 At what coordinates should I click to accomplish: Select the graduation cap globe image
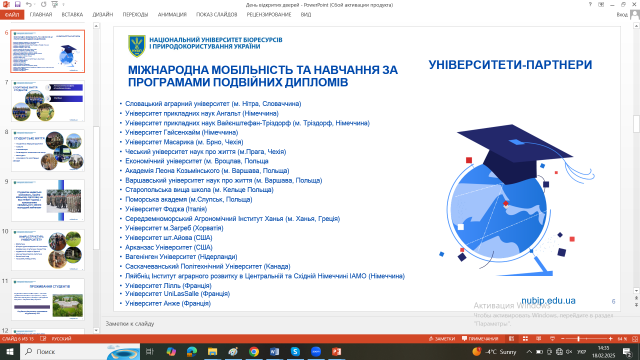(x=516, y=200)
